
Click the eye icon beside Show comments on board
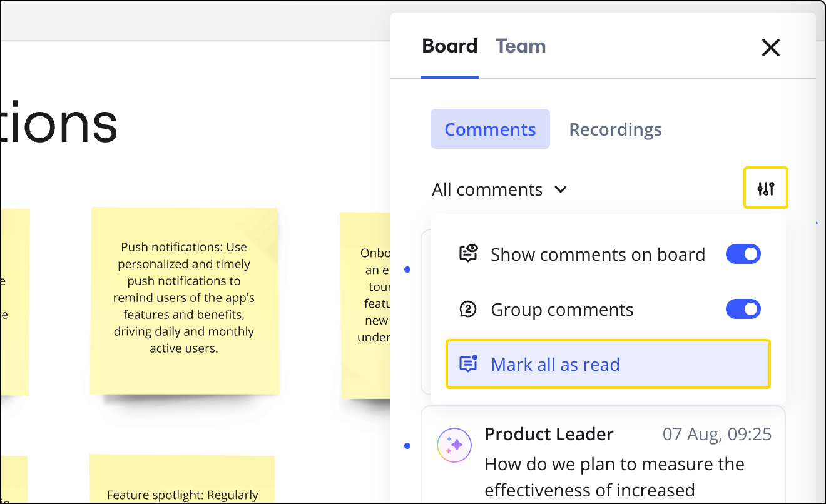coord(468,254)
